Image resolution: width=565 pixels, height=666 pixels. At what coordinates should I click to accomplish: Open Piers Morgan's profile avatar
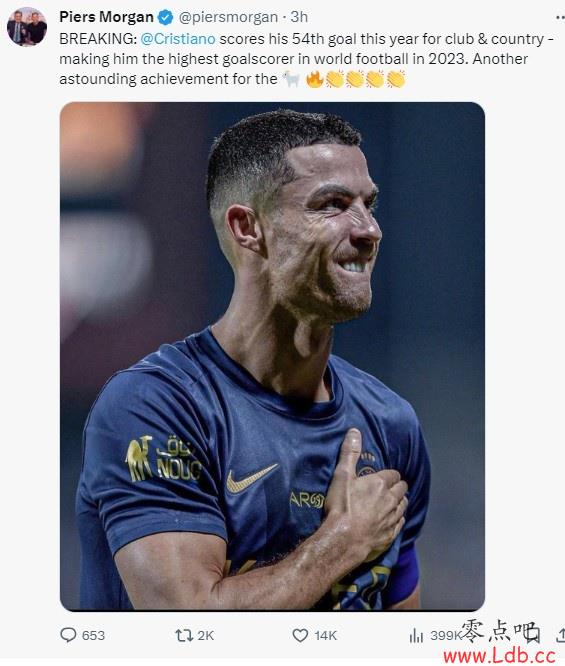(x=27, y=26)
